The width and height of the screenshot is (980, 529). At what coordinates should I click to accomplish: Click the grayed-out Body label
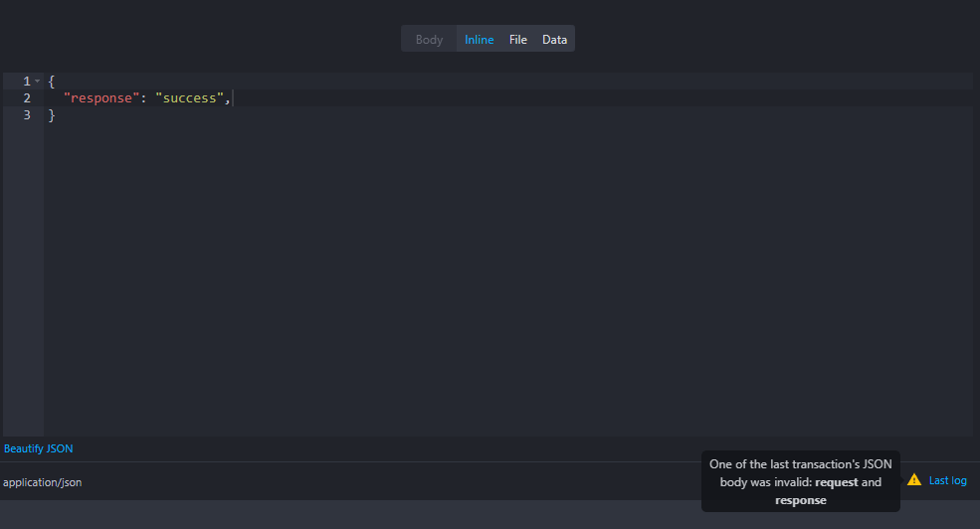point(429,40)
